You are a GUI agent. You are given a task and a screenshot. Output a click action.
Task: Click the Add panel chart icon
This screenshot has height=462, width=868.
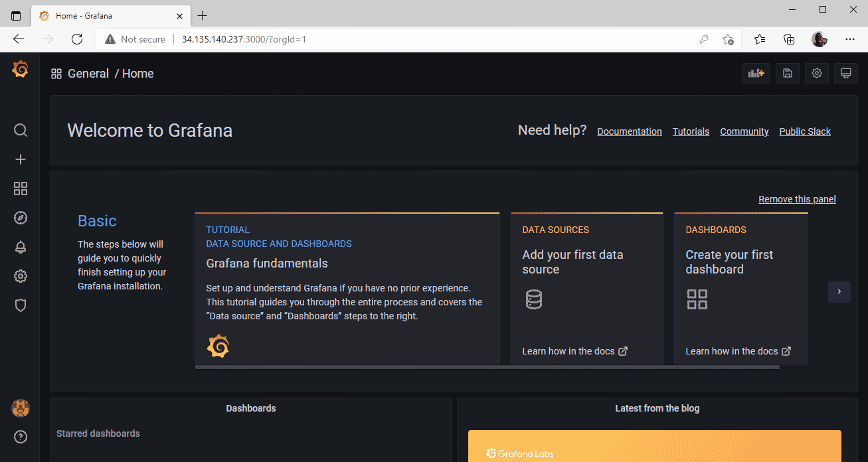pos(756,74)
